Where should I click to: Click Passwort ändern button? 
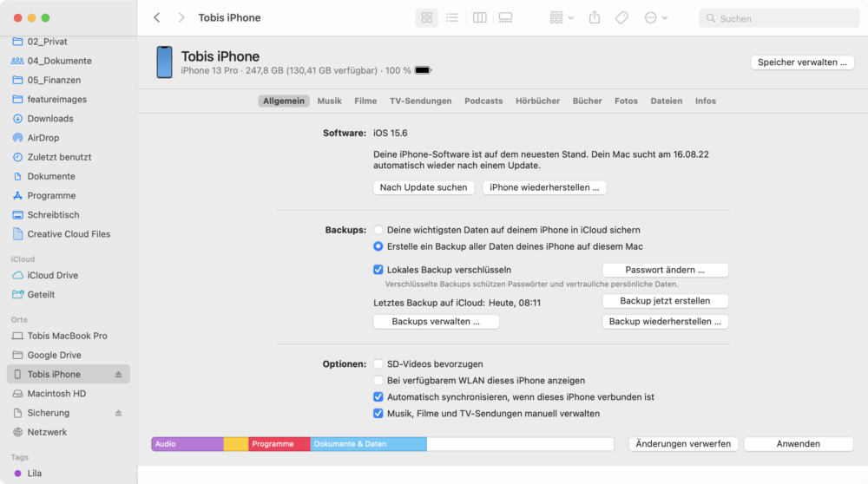click(665, 270)
